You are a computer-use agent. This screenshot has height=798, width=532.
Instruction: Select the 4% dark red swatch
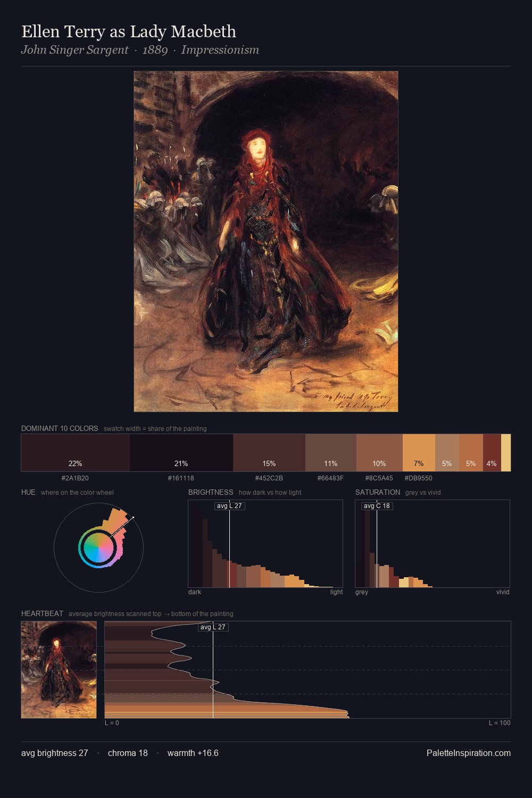click(492, 453)
